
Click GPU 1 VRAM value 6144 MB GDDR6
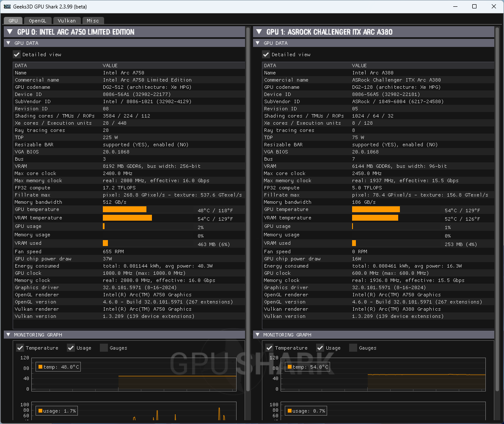[x=399, y=166]
